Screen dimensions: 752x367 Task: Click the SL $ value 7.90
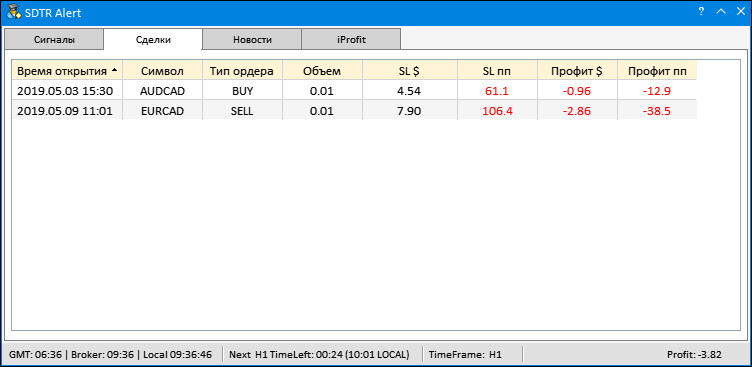[x=410, y=111]
